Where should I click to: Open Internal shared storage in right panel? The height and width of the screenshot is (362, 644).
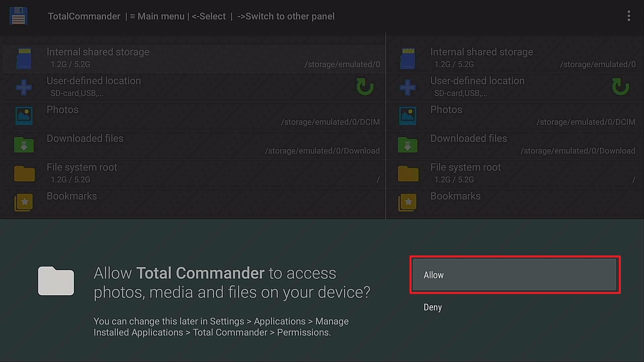tap(514, 58)
